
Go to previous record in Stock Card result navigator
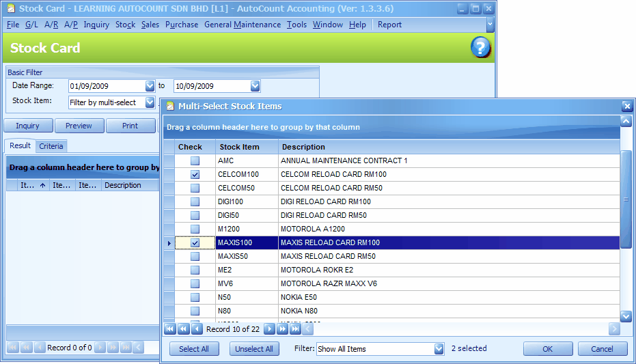pos(40,348)
